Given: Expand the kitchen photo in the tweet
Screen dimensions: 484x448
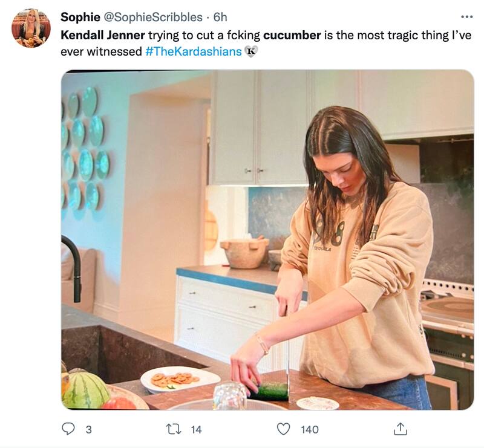Looking at the screenshot, I should (267, 240).
